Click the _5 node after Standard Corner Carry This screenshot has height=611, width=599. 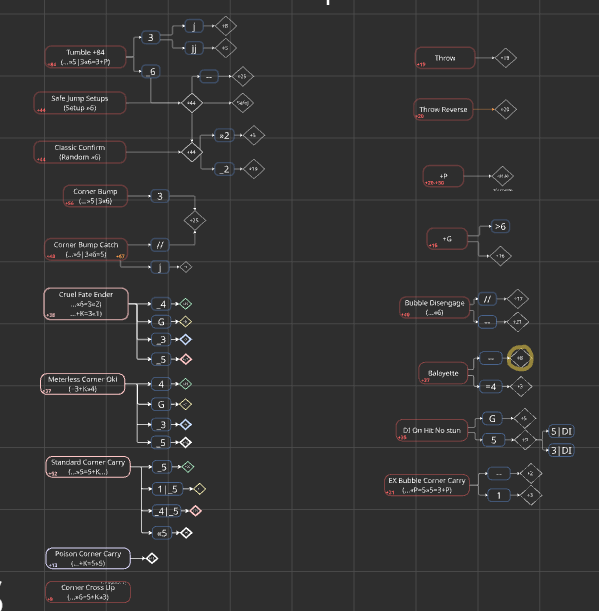click(162, 467)
